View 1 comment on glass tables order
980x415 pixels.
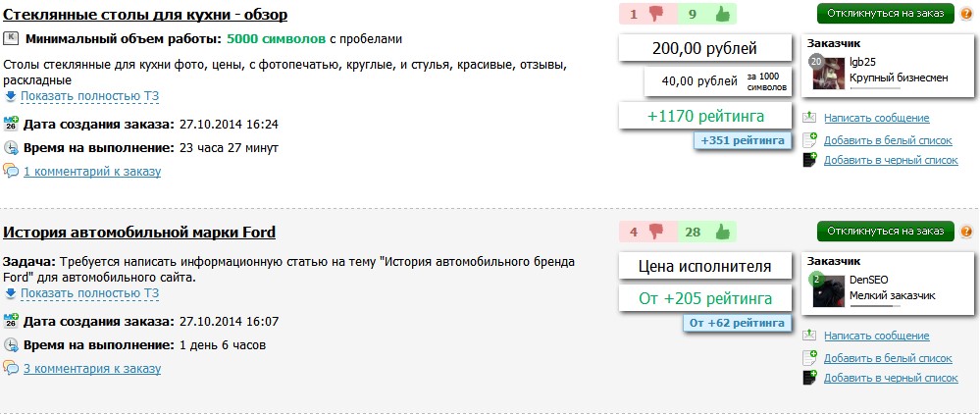pos(92,172)
